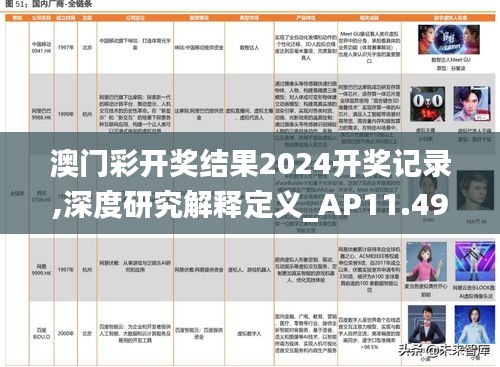Click the title text 图 51：国内厂商-全链条

coord(49,4)
